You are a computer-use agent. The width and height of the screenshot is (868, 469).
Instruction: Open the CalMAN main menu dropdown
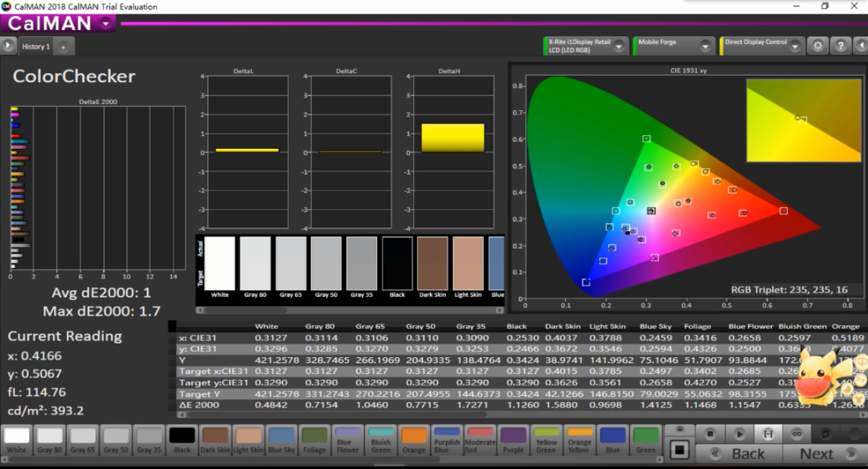coord(107,23)
